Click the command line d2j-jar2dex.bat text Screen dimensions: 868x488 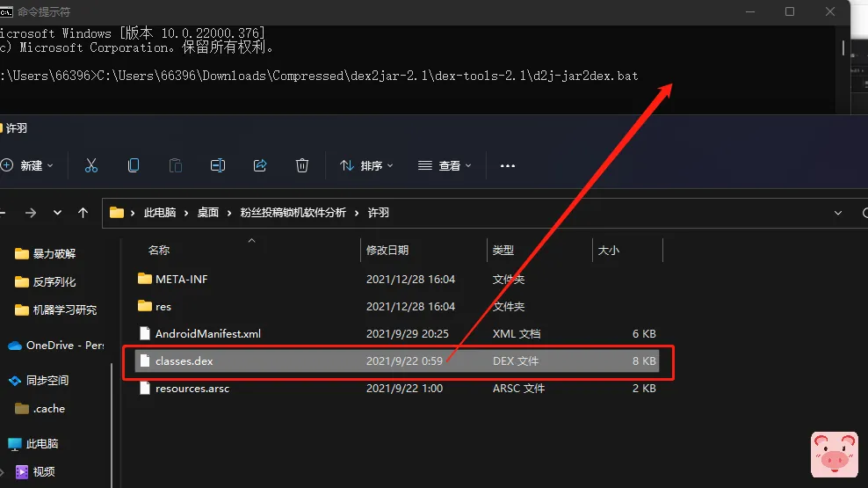585,76
